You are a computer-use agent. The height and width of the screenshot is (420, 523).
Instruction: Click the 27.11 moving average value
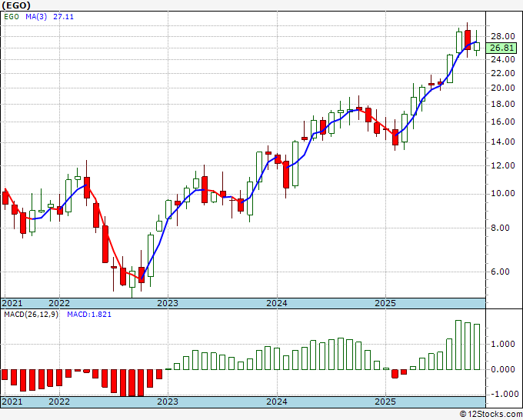click(63, 17)
